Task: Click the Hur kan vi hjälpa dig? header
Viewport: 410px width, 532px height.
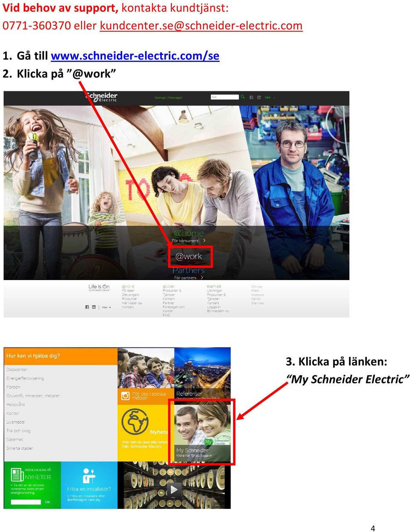Action: [x=60, y=356]
